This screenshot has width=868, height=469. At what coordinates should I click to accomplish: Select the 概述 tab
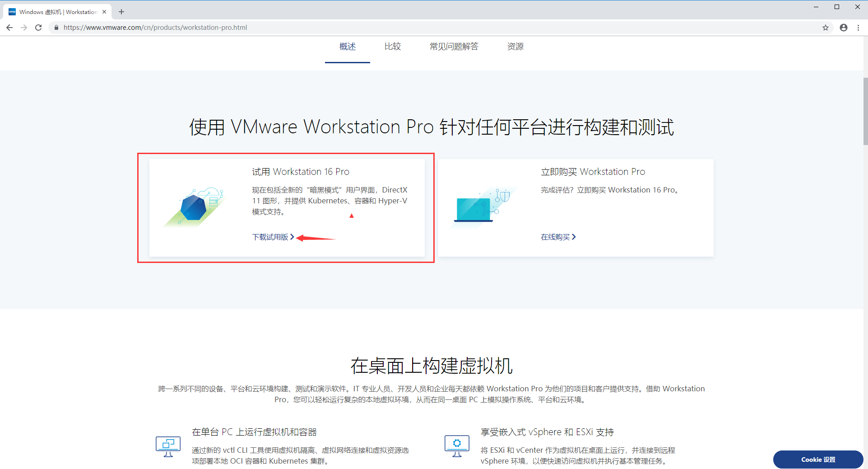coord(348,47)
